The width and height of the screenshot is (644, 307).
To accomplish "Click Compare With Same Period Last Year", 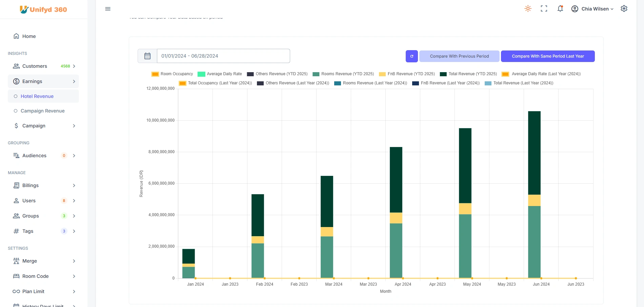I will (548, 56).
